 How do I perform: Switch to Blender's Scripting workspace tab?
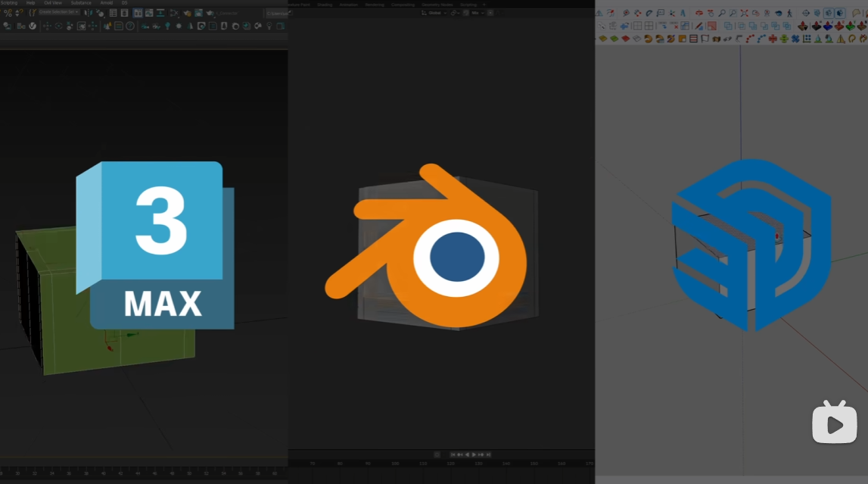468,5
